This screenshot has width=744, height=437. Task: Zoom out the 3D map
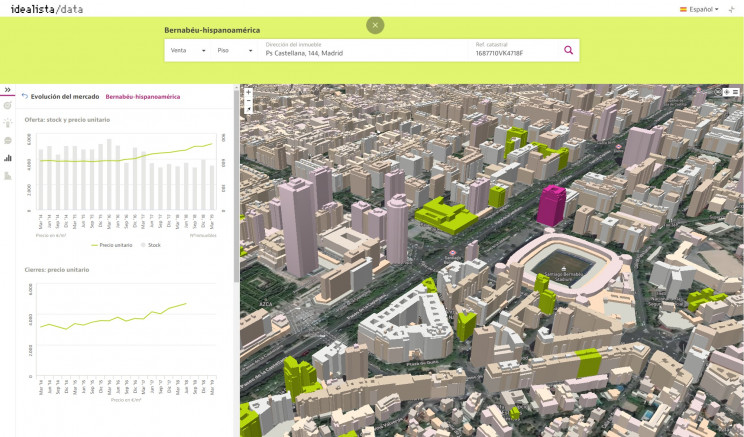pos(248,101)
